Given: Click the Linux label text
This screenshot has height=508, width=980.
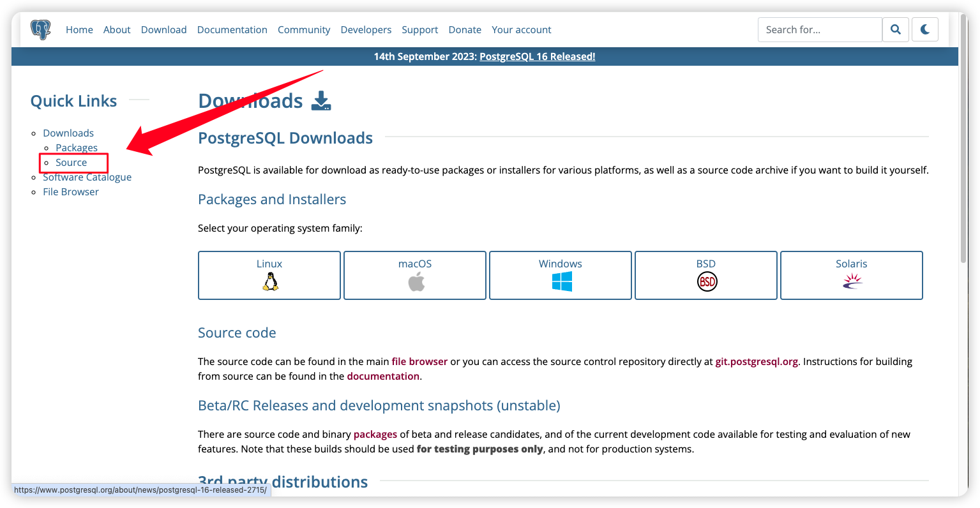Looking at the screenshot, I should point(269,264).
